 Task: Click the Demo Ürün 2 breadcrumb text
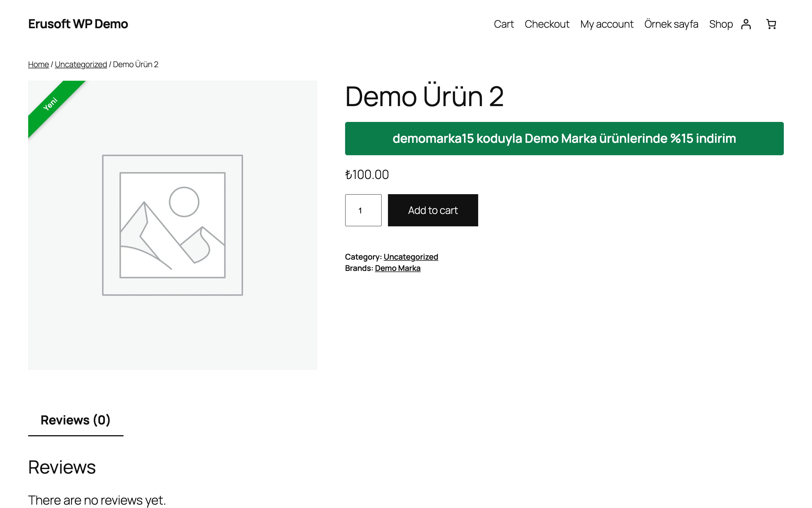[x=136, y=64]
